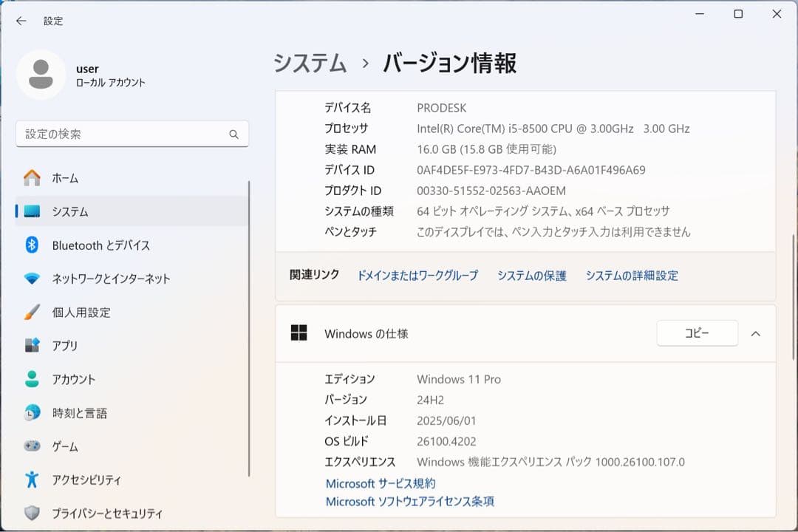Click the ネットワークとインターネット Wi-Fi icon
Screen dimensions: 798x532
31,279
